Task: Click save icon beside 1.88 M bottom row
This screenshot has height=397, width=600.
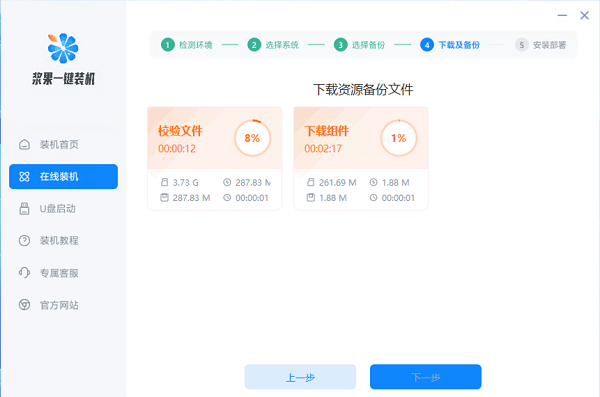Action: [311, 198]
